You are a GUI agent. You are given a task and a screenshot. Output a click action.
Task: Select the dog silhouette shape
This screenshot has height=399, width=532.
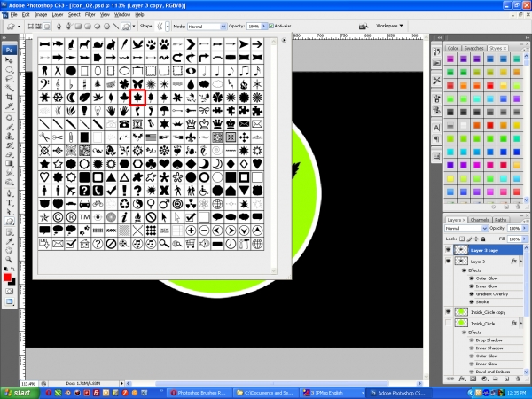point(84,44)
